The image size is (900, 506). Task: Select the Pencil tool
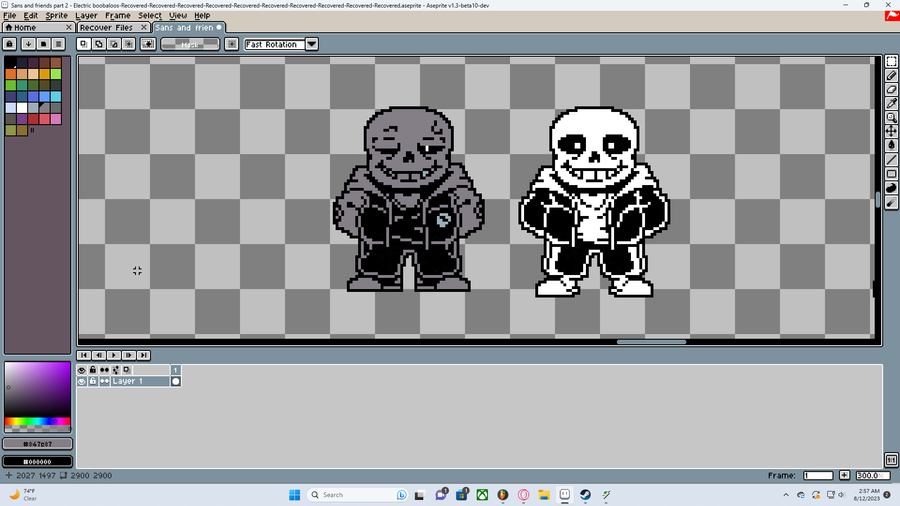click(891, 75)
